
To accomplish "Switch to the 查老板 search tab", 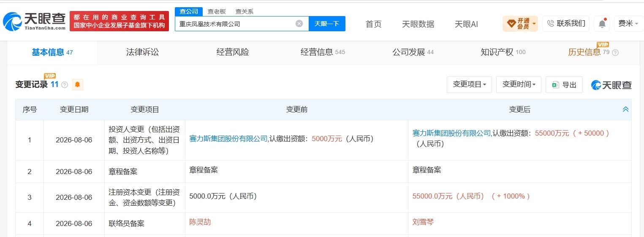I will pyautogui.click(x=217, y=12).
